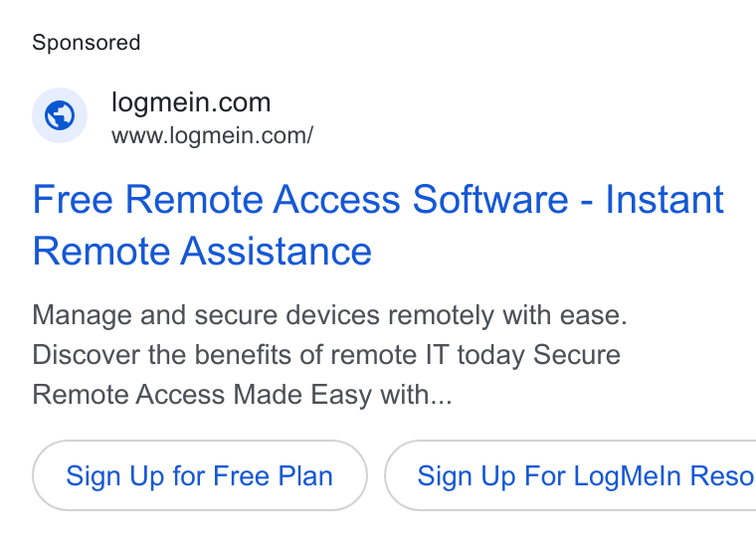Click the word 'Software' in the ad title

tap(490, 199)
